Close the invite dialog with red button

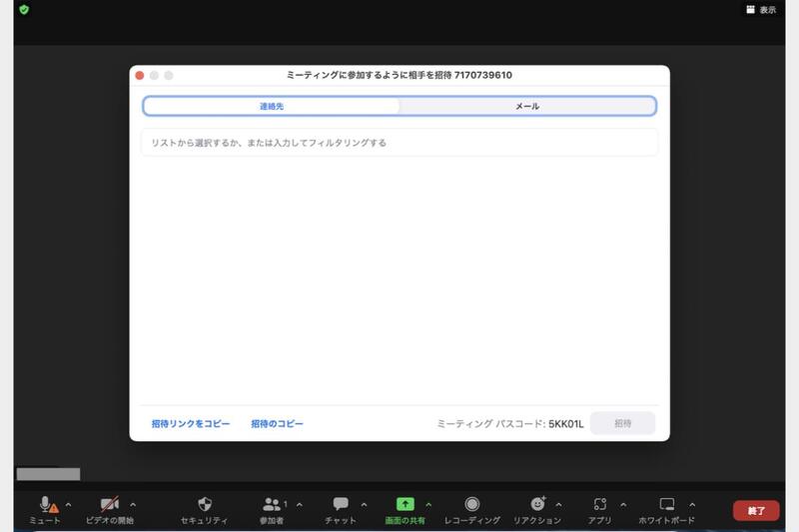pyautogui.click(x=140, y=75)
